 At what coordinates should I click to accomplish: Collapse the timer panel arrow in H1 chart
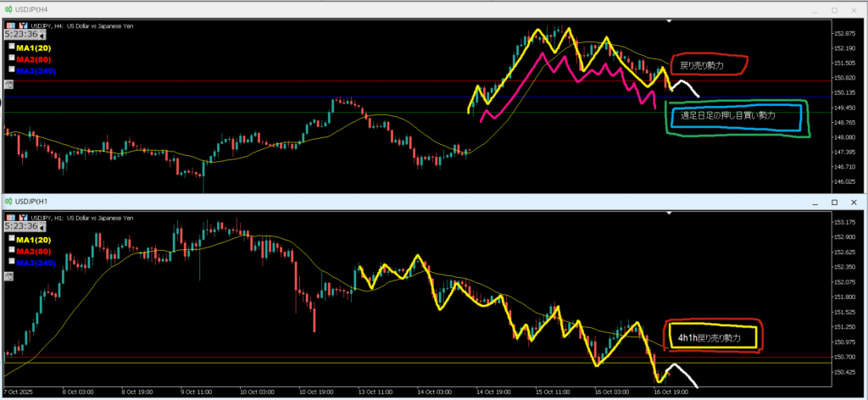[x=42, y=229]
